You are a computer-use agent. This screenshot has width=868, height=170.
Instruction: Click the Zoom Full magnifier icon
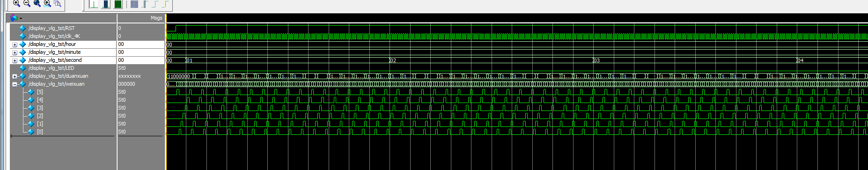coord(37,3)
